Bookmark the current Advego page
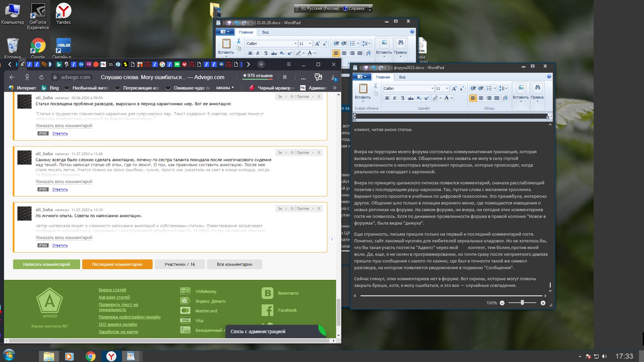The height and width of the screenshot is (362, 644). click(x=285, y=77)
